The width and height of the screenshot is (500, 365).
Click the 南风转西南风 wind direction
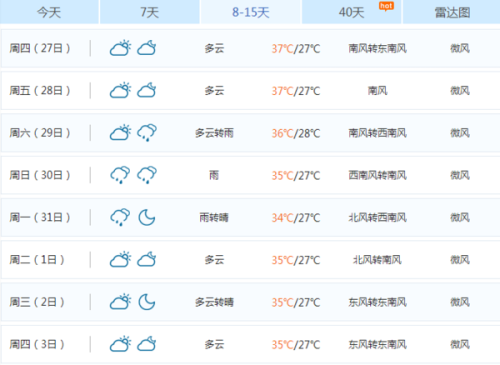click(378, 133)
